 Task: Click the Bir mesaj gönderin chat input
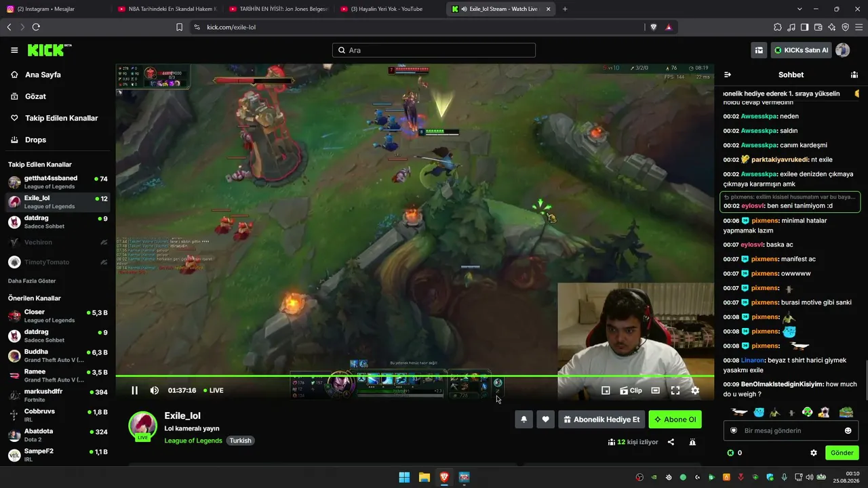pos(791,430)
